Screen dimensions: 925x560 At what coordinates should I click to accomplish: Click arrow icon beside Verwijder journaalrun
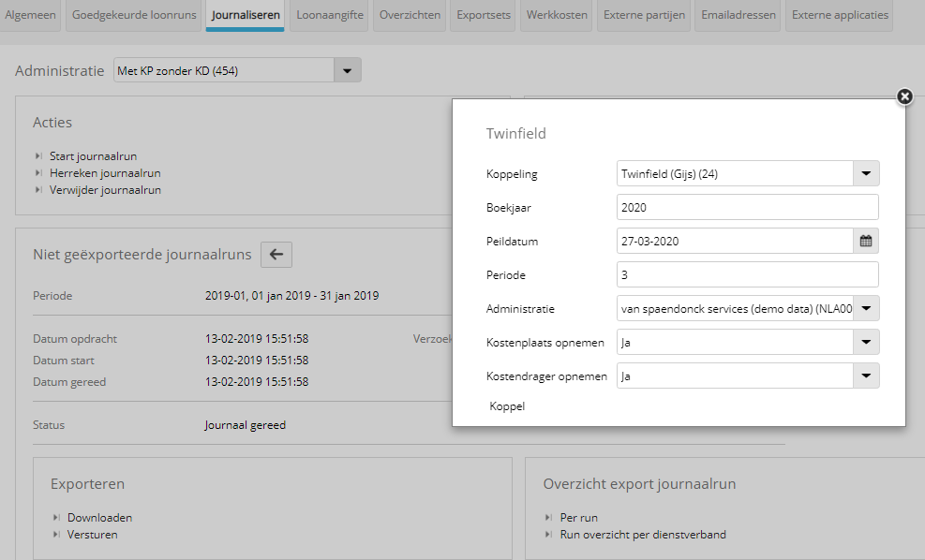click(38, 190)
